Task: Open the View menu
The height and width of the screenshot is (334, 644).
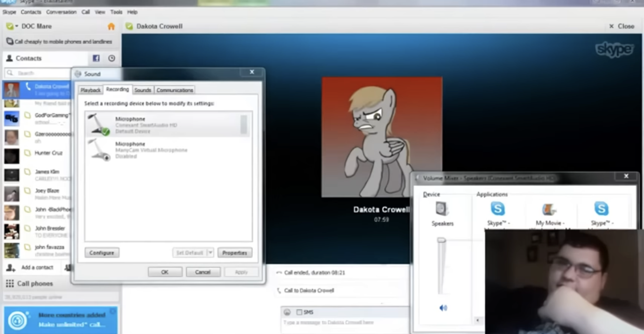Action: pyautogui.click(x=100, y=12)
